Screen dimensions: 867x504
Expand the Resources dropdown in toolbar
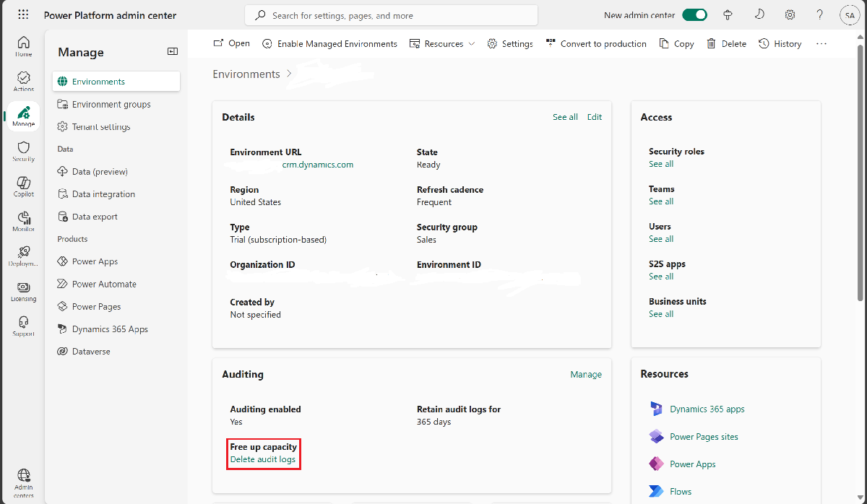tap(442, 44)
